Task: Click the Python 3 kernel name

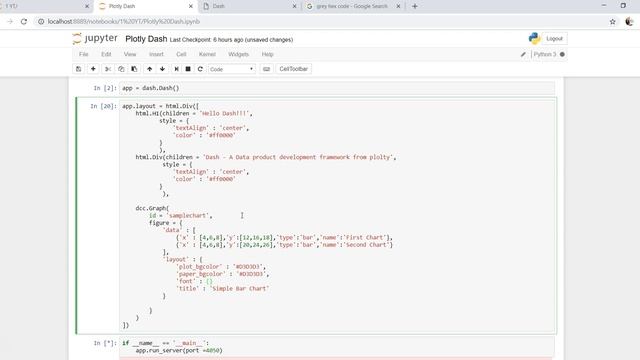Action: [x=544, y=54]
